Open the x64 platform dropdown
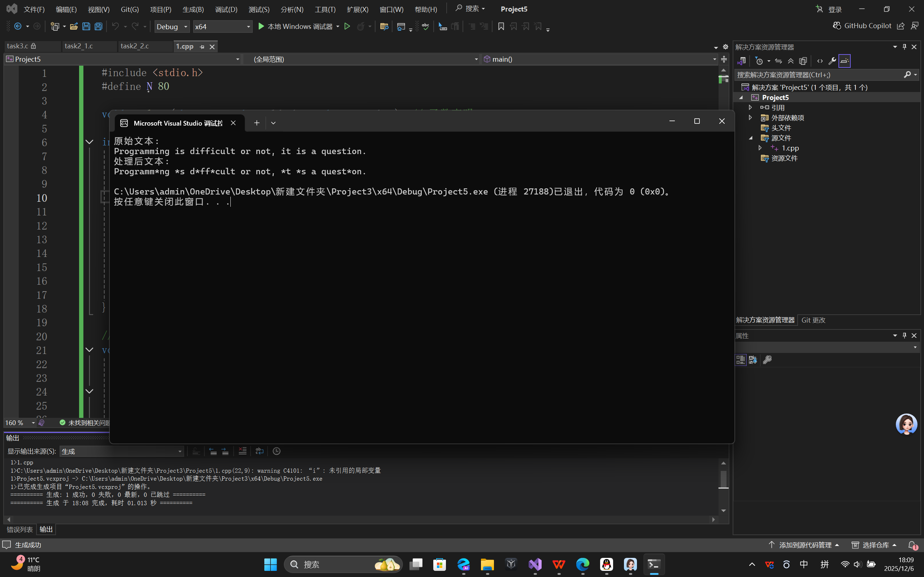Image resolution: width=924 pixels, height=577 pixels. (222, 26)
